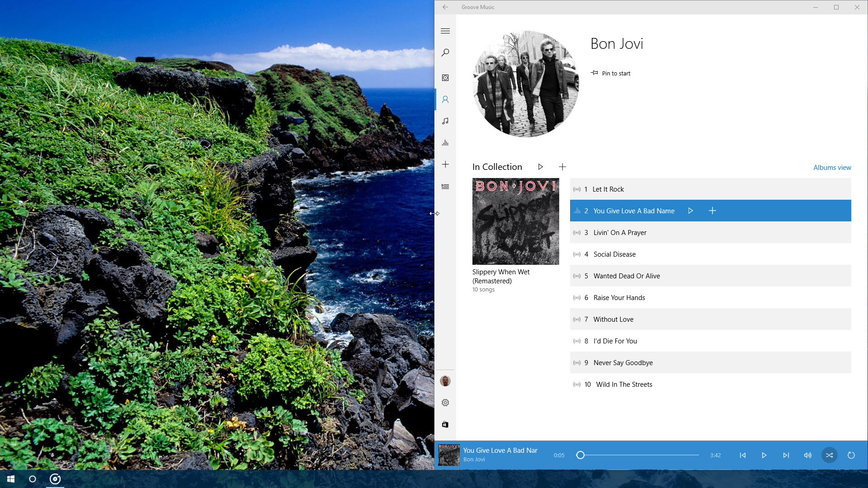
Task: Open playlists list icon in sidebar
Action: pos(445,186)
